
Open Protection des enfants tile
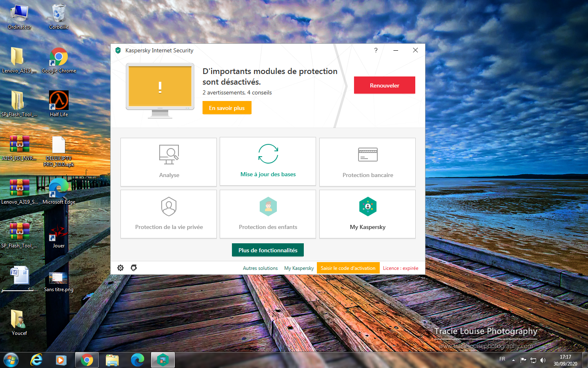[x=268, y=214]
